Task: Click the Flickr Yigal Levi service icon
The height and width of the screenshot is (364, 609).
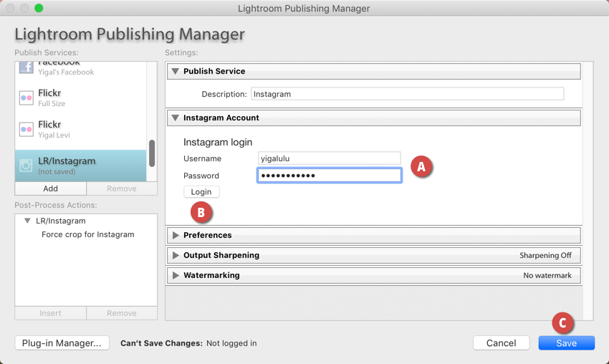Action: pyautogui.click(x=26, y=130)
